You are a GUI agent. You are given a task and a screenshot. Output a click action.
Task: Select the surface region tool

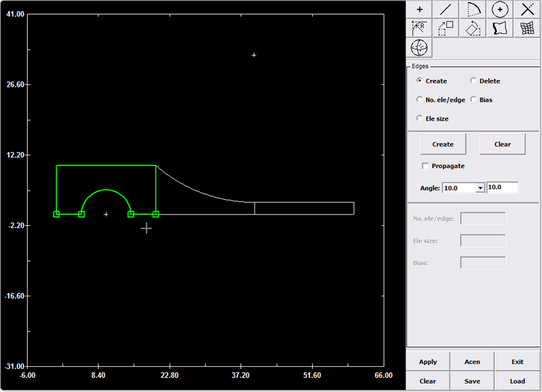500,28
